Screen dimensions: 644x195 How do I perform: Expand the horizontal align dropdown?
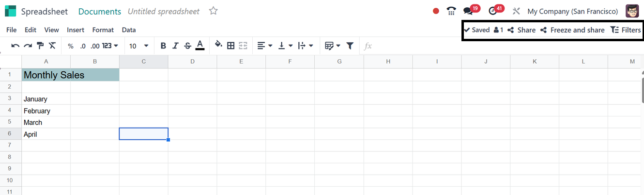[264, 46]
